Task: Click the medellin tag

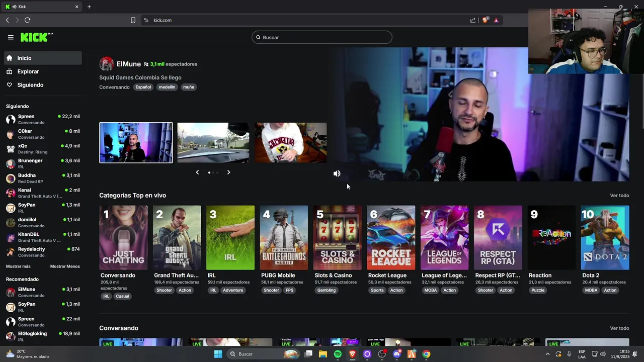Action: 167,87
